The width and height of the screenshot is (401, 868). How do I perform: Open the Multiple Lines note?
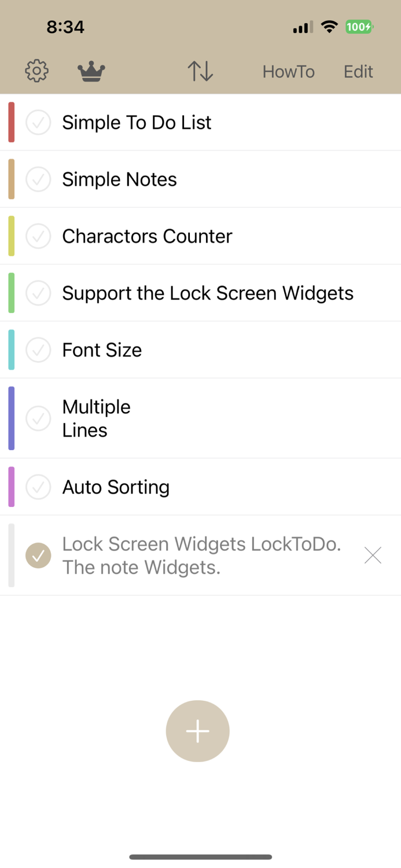tap(174, 418)
